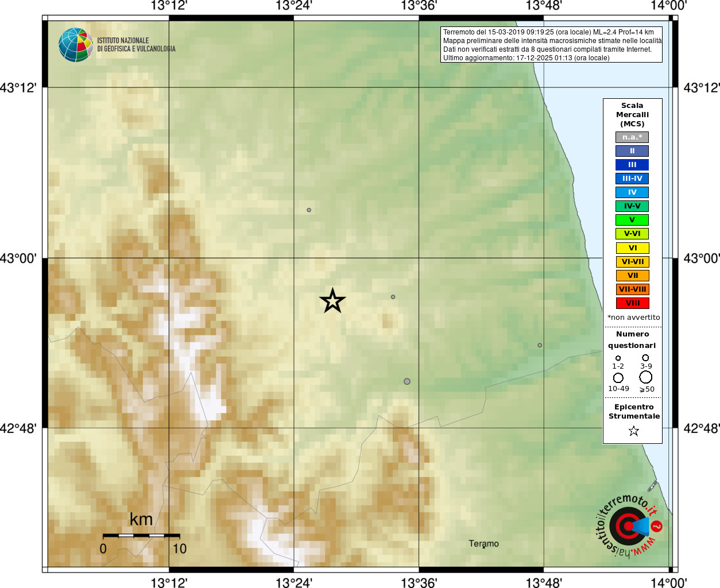The width and height of the screenshot is (720, 588).
Task: Click the northern gray marker above the 43°00' line
Action: (309, 210)
